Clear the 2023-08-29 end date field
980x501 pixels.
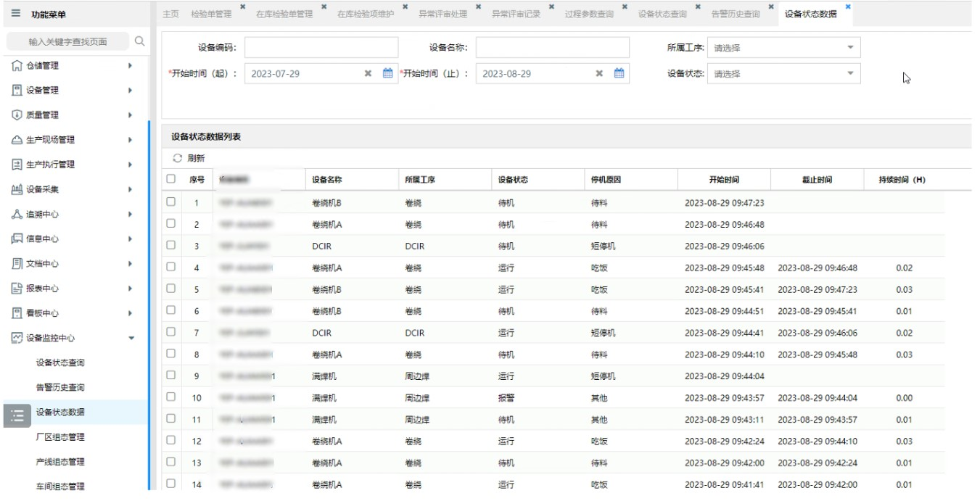pyautogui.click(x=599, y=73)
